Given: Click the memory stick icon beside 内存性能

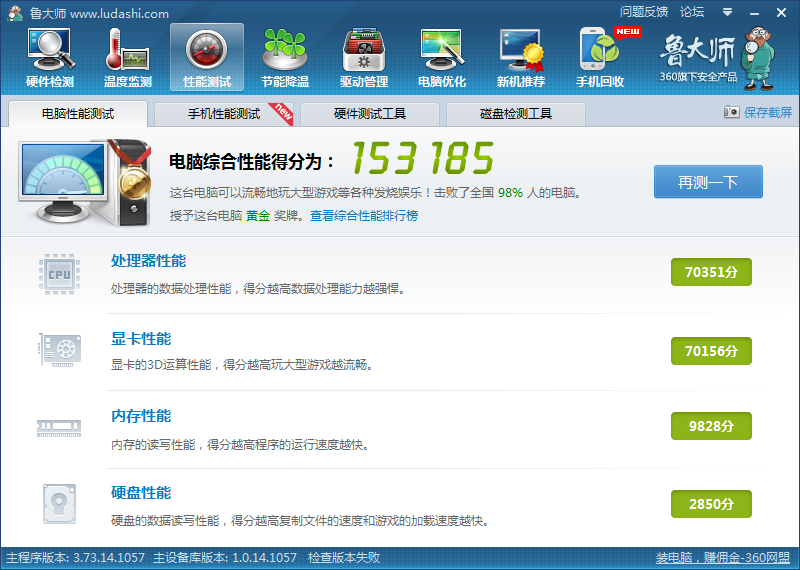Looking at the screenshot, I should (x=59, y=428).
